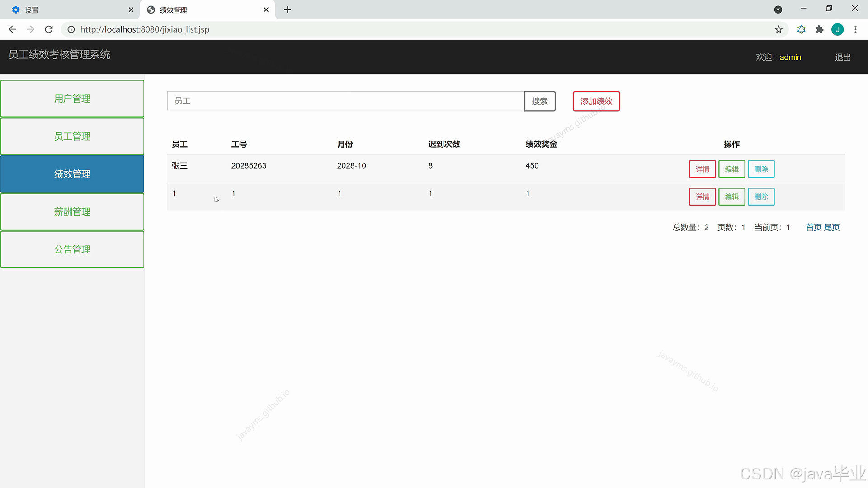Click 删除 for 张三's record

(x=761, y=169)
